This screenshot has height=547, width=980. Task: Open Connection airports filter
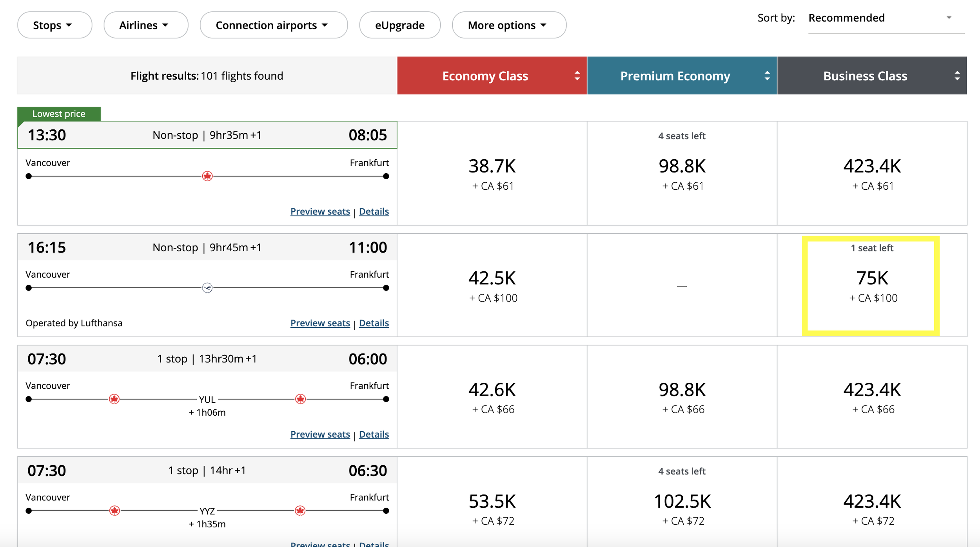274,25
